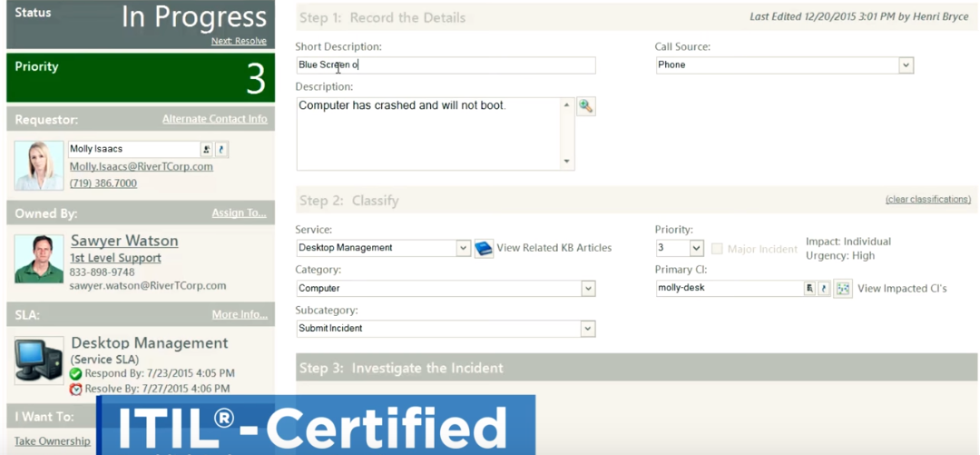Click the description scrollbar up arrow
980x455 pixels.
tap(567, 105)
